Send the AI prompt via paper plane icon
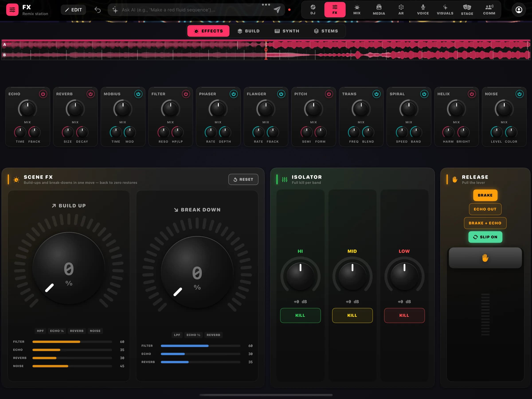Viewport: 532px width, 399px height. pyautogui.click(x=277, y=10)
